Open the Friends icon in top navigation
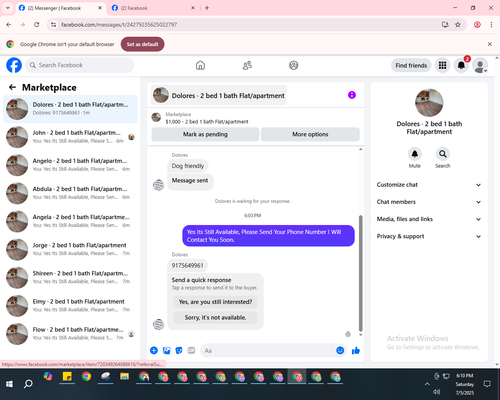 (247, 65)
